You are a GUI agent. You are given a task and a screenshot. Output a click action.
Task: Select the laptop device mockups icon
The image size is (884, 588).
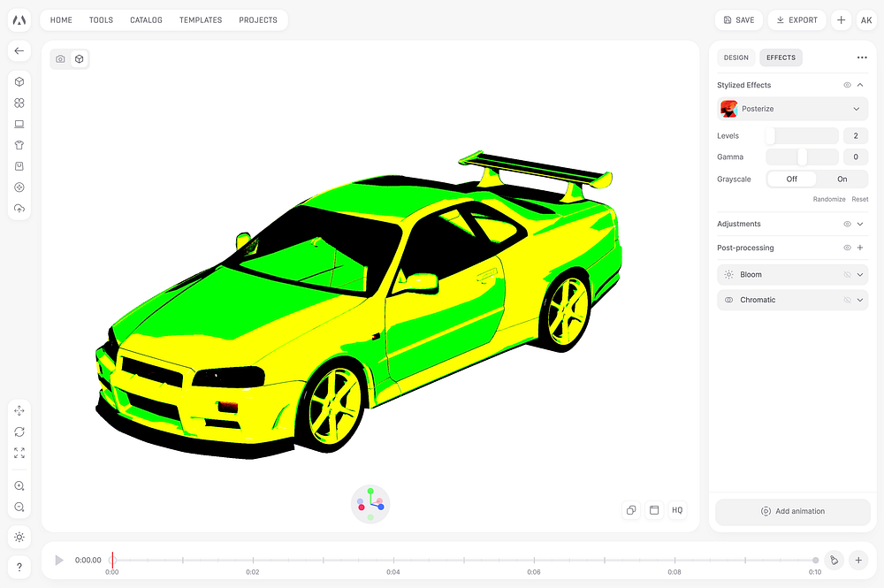19,124
